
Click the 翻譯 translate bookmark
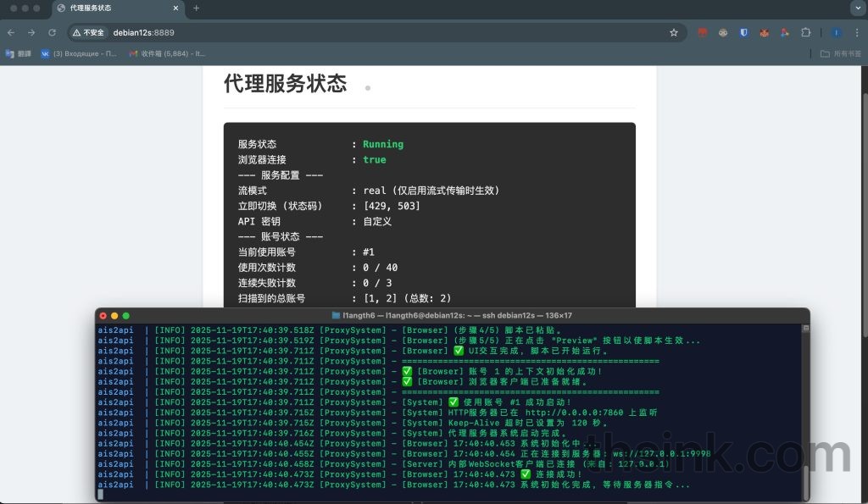point(17,53)
